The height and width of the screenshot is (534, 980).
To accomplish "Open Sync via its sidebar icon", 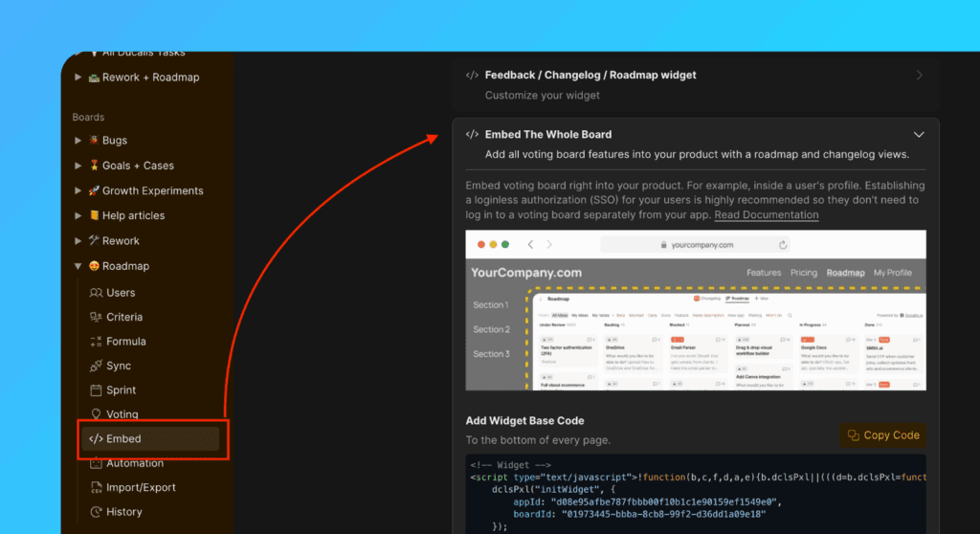I will (x=96, y=366).
